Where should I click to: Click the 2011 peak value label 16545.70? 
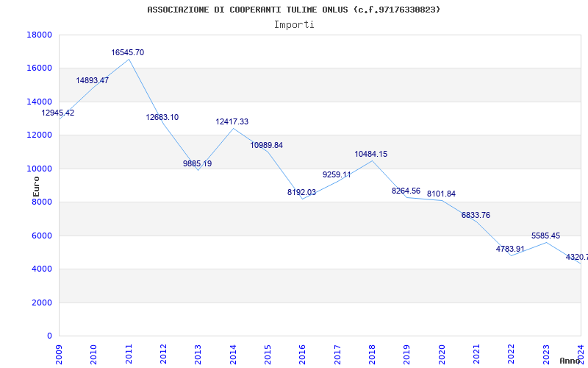click(x=128, y=53)
